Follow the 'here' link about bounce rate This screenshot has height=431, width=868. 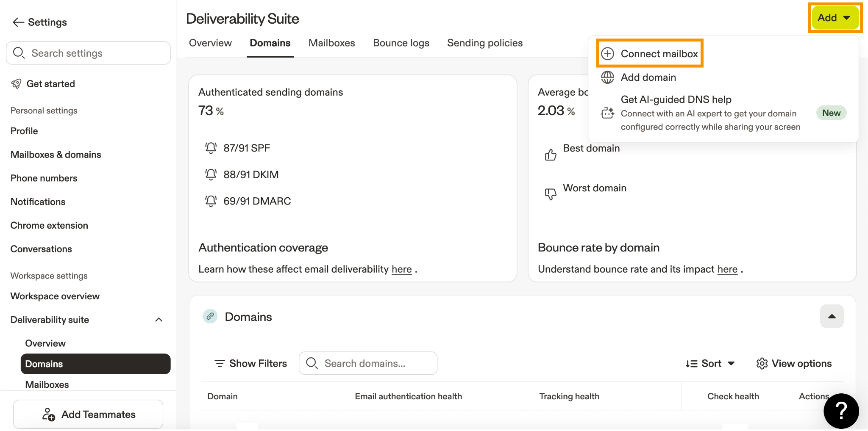[x=727, y=269]
